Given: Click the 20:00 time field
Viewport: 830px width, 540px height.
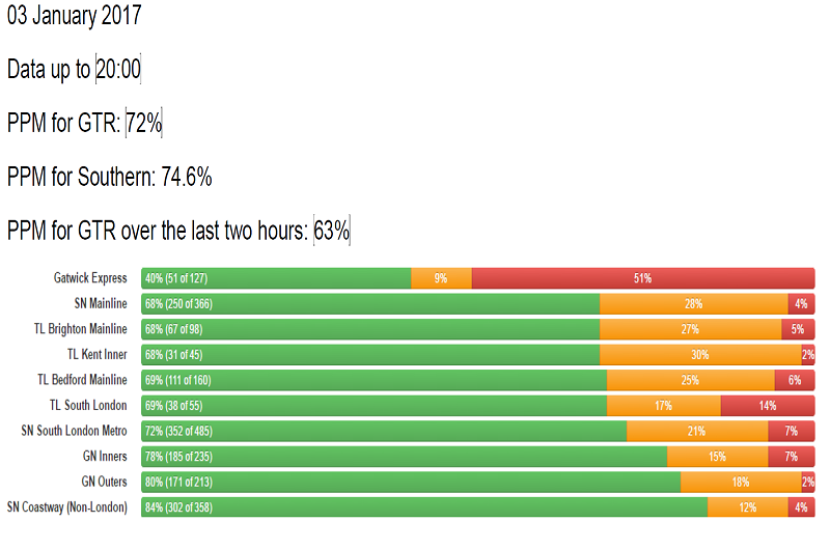Looking at the screenshot, I should pos(118,70).
